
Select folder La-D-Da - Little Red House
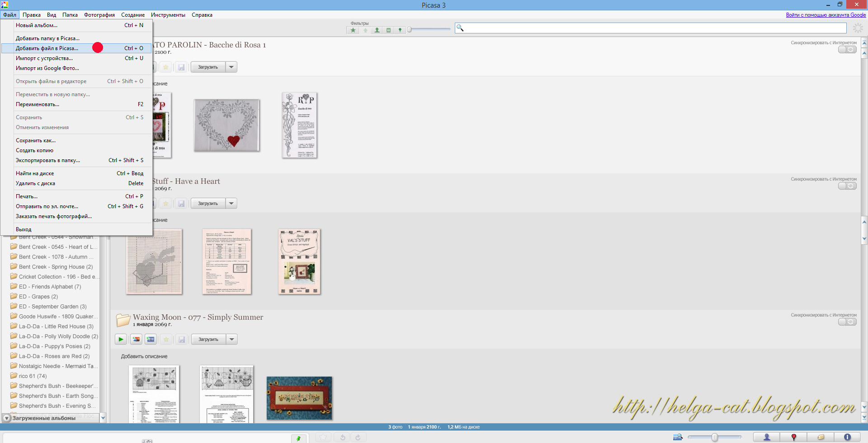point(56,326)
